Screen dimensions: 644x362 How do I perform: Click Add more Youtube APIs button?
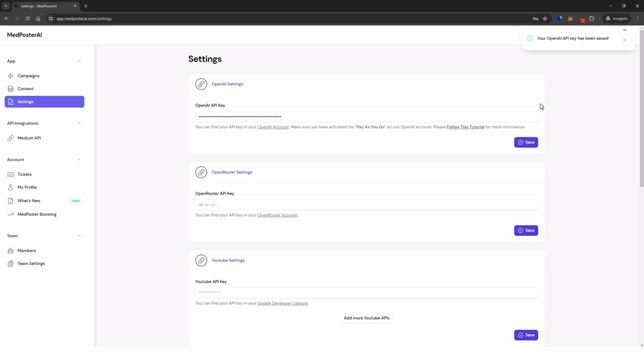tap(366, 318)
